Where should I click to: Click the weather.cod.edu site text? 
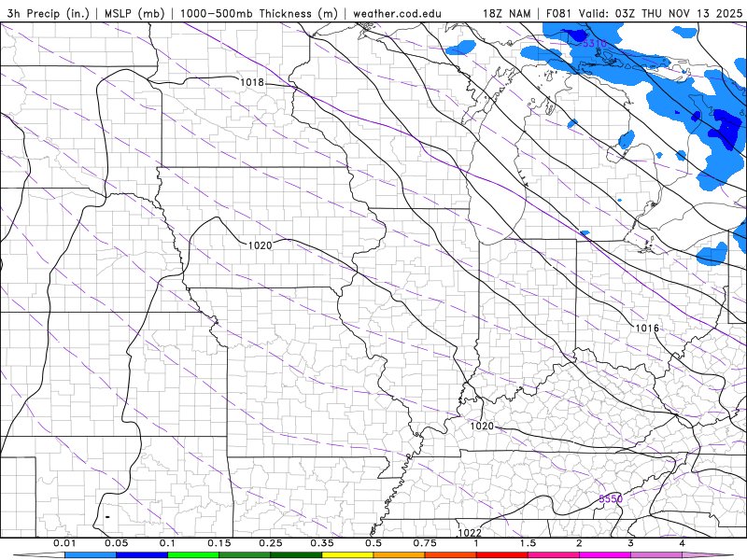(397, 13)
